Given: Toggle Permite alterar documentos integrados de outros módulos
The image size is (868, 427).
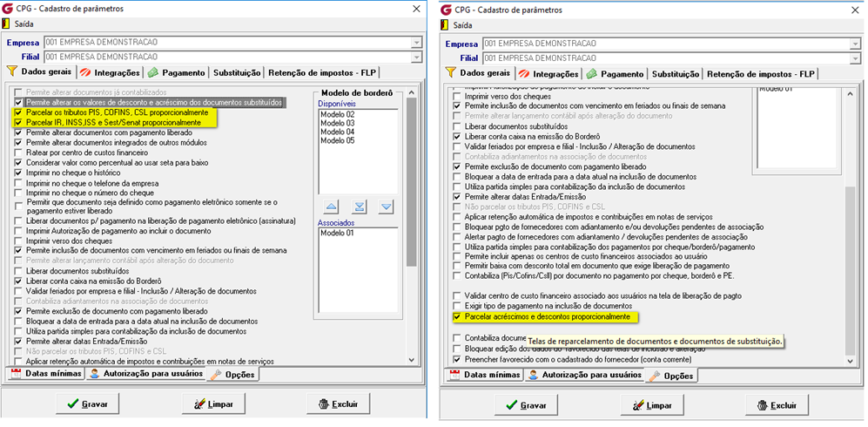Looking at the screenshot, I should (19, 142).
